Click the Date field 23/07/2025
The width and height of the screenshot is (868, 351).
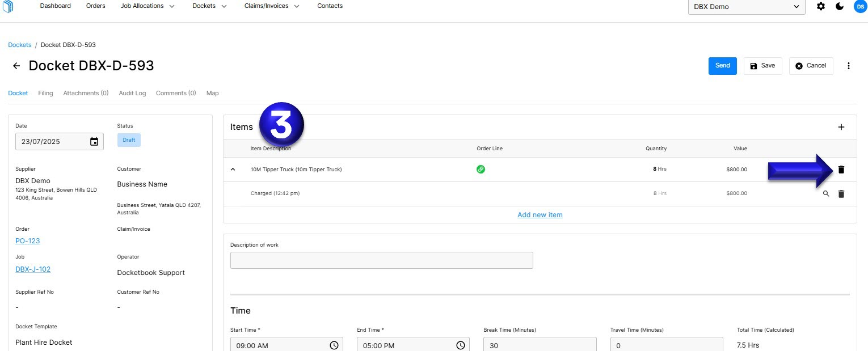pos(60,142)
